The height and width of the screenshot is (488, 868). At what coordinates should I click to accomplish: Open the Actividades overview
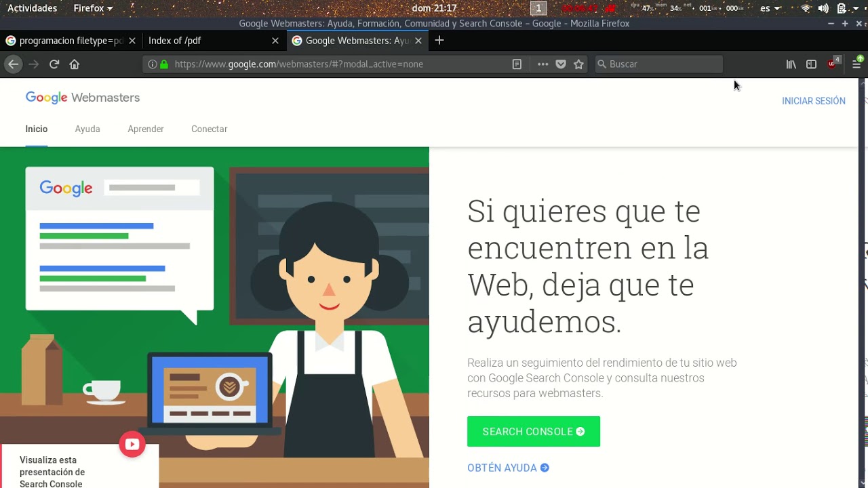click(x=32, y=8)
